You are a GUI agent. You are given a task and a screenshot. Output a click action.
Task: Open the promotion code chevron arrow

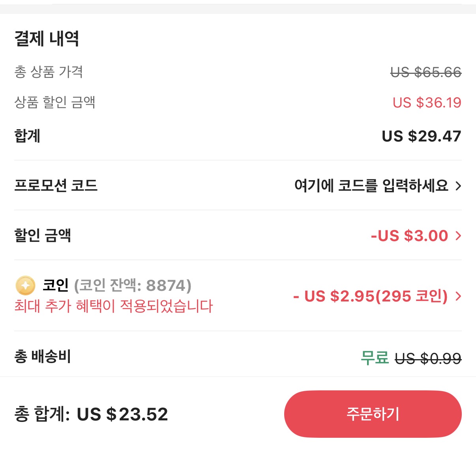[458, 186]
